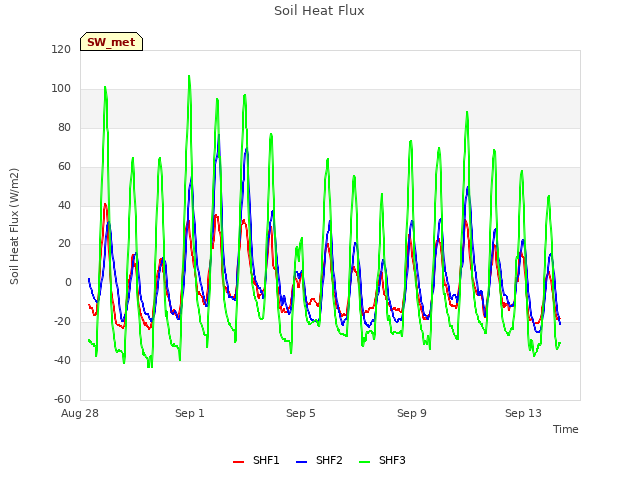Click the 20 y-axis tick label

64,244
